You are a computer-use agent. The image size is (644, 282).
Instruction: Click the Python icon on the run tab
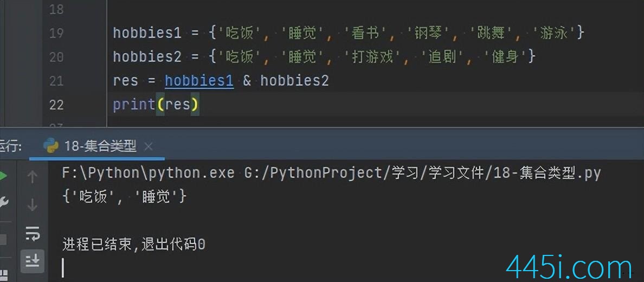tap(50, 146)
